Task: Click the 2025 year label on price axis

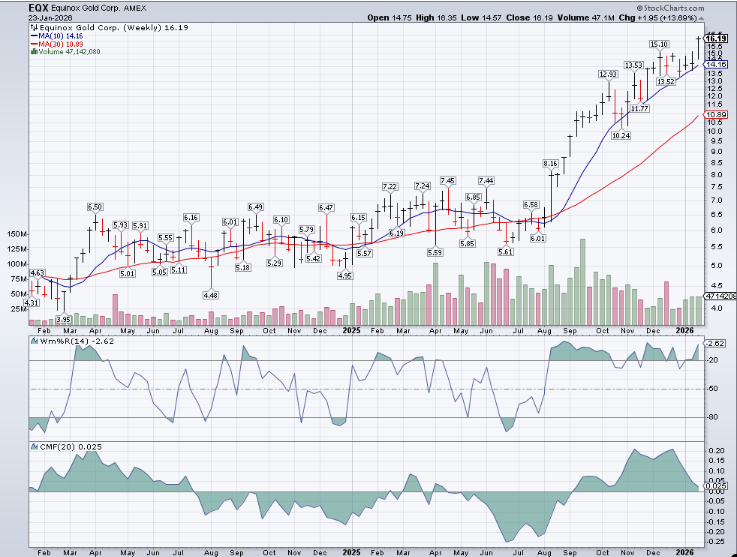Action: (x=351, y=328)
